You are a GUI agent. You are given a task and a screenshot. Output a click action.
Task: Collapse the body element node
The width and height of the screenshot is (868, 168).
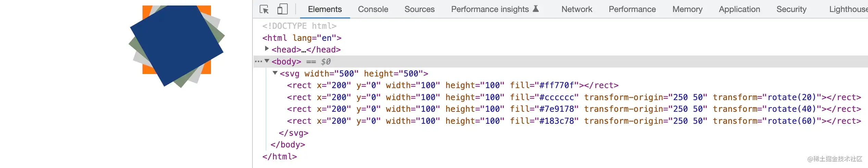pos(267,61)
